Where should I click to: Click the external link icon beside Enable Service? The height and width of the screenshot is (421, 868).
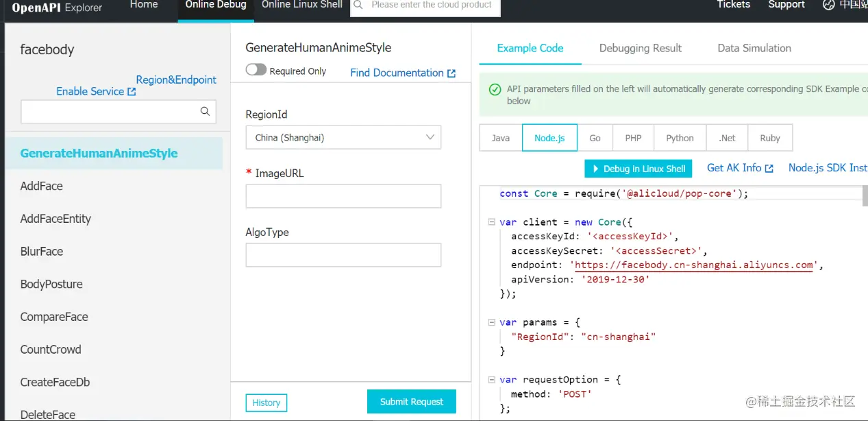click(132, 91)
